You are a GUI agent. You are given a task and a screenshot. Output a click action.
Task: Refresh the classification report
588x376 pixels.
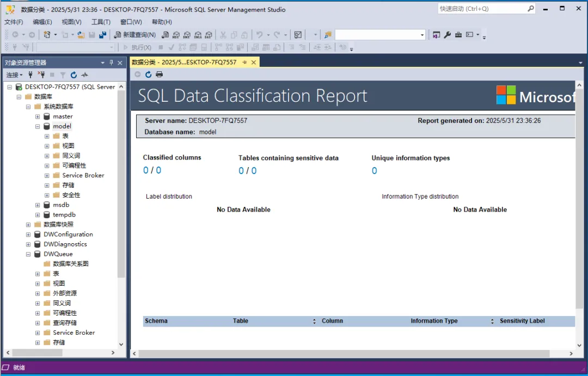(149, 74)
